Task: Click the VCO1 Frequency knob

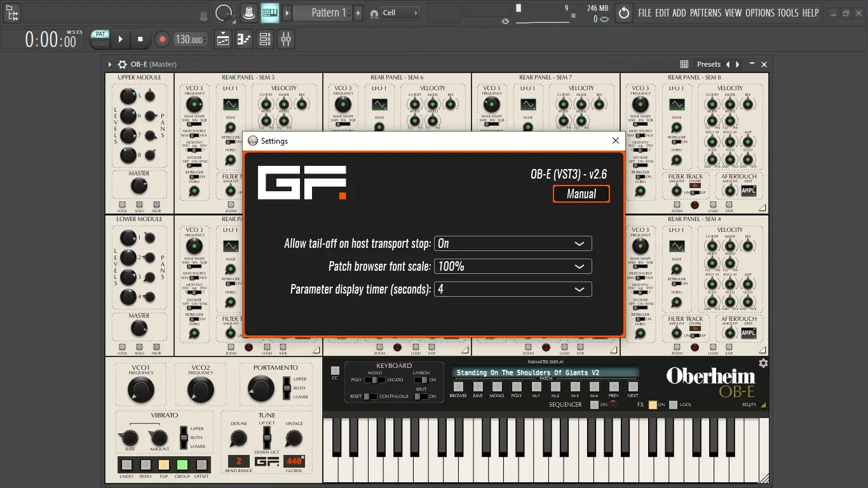Action: point(140,390)
